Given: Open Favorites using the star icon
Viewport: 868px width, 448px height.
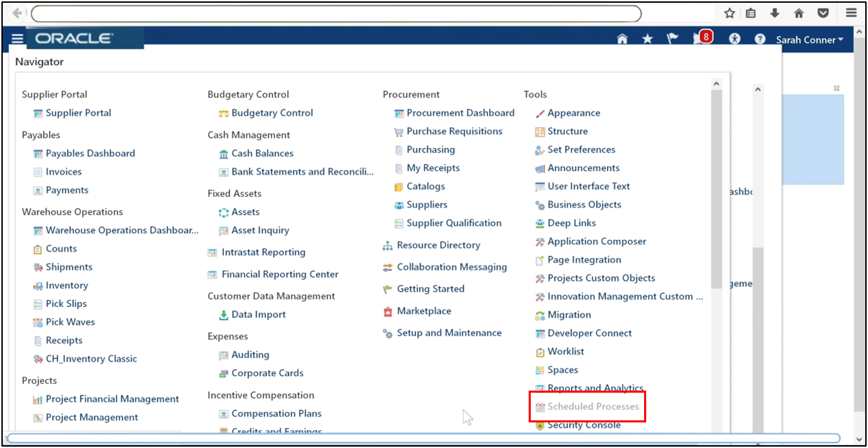Looking at the screenshot, I should click(x=647, y=38).
